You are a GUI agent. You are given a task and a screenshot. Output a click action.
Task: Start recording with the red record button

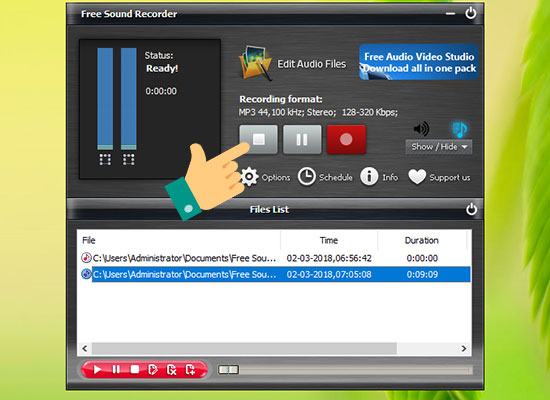click(x=346, y=139)
